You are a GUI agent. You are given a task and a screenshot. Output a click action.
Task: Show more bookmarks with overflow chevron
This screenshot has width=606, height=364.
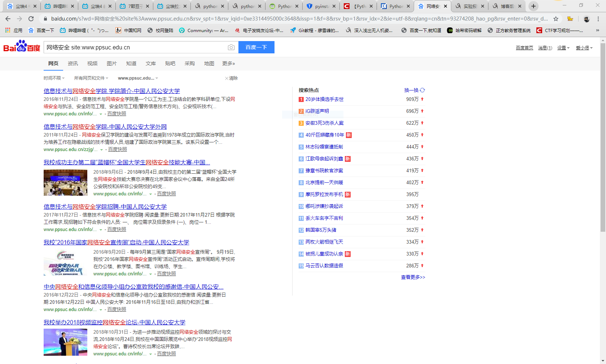point(598,31)
